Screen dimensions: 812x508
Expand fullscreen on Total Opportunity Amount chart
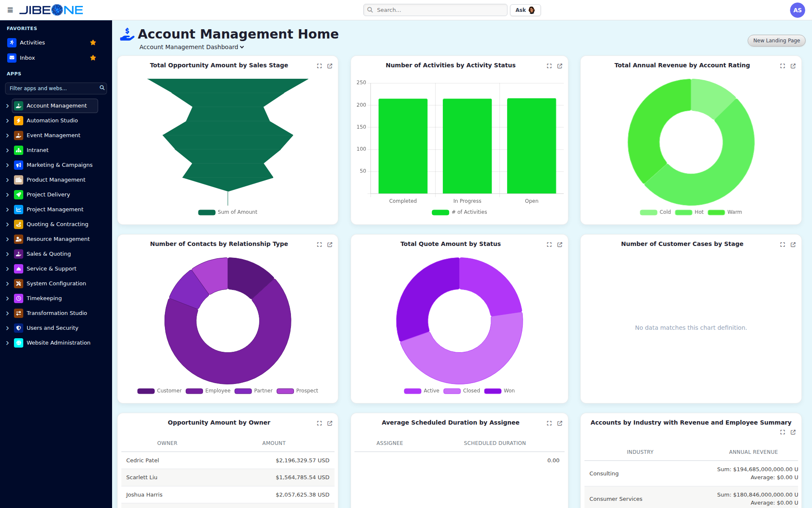coord(319,66)
